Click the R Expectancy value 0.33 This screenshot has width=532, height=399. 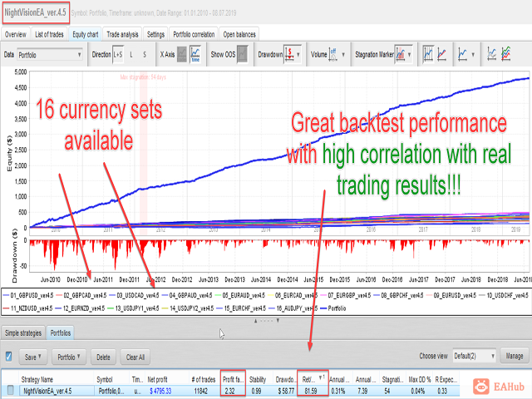point(442,391)
